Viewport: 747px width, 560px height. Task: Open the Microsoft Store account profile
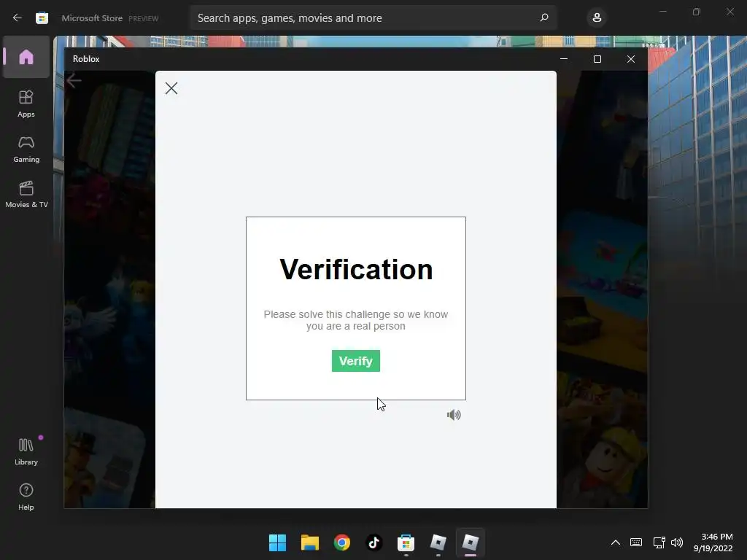(597, 18)
